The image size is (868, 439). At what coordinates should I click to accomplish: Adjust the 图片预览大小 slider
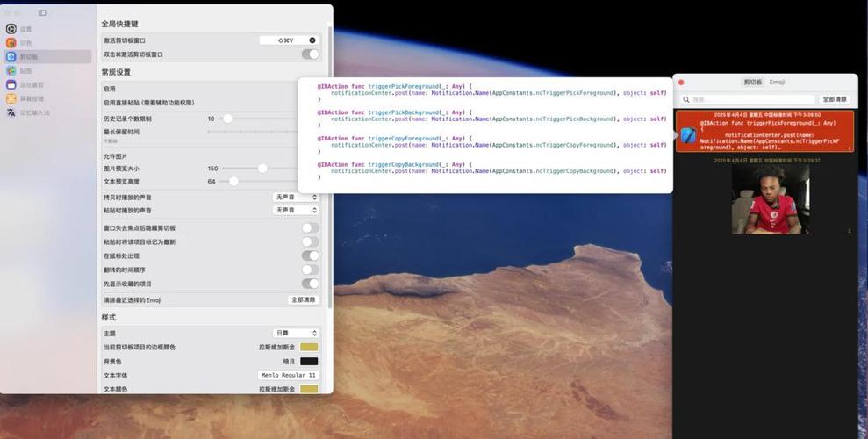(262, 169)
